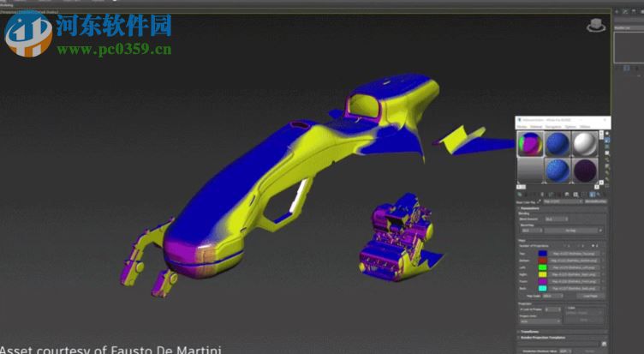Click the Get Material icon

[519, 195]
